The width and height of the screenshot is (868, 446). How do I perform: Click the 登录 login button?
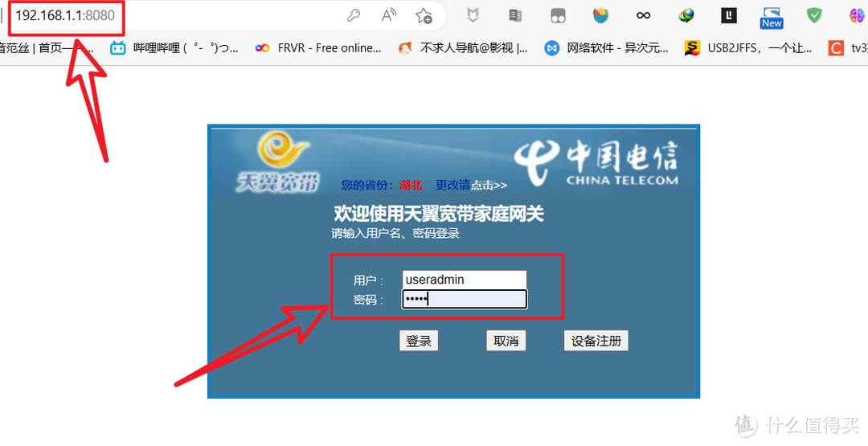click(419, 341)
